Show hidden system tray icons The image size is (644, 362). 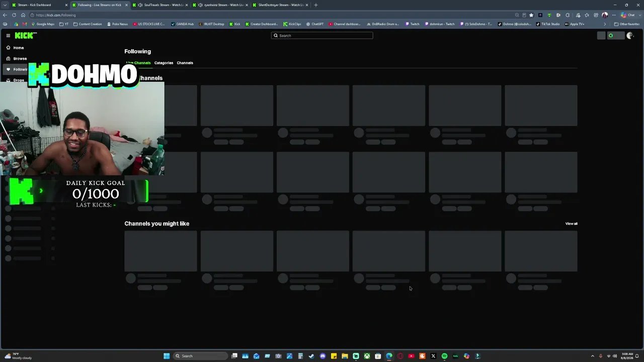592,356
